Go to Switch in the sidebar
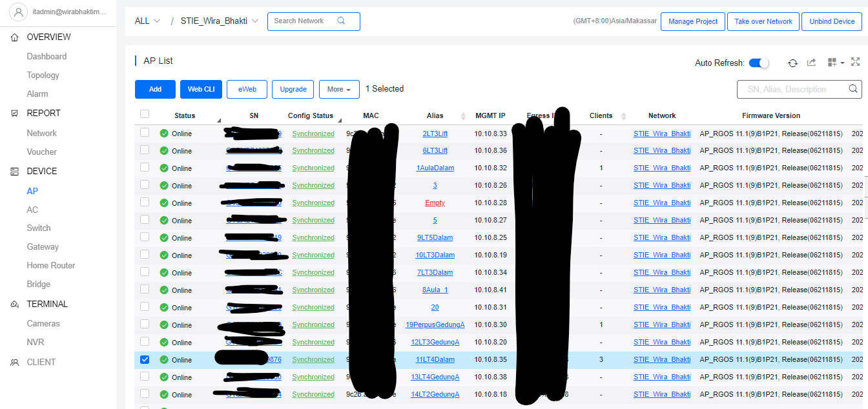The image size is (868, 409). 39,228
